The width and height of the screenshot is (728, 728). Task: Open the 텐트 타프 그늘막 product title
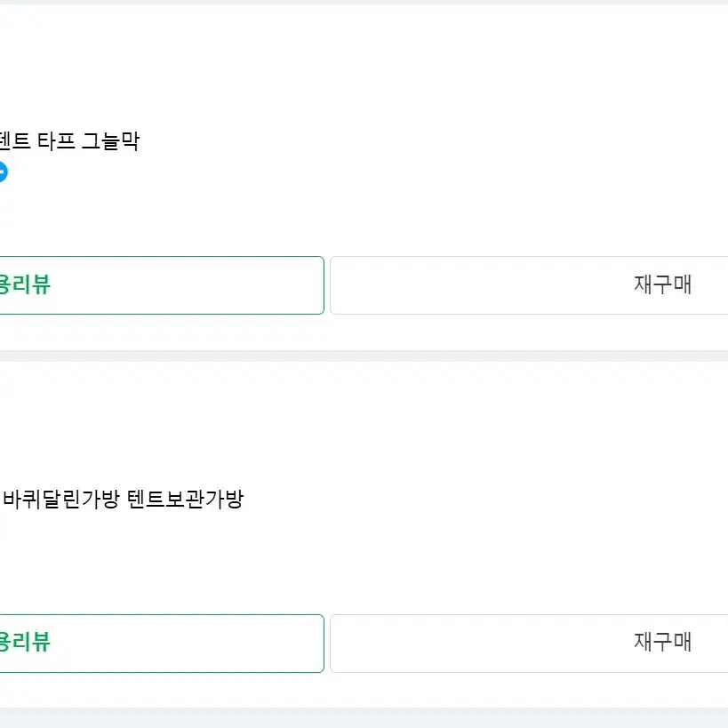[x=69, y=140]
